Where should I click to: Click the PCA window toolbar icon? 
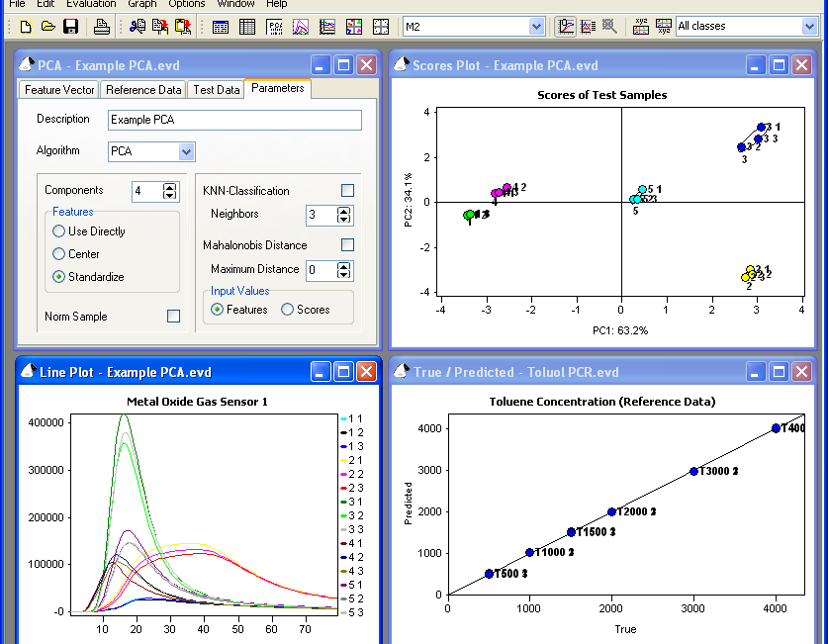pyautogui.click(x=274, y=27)
